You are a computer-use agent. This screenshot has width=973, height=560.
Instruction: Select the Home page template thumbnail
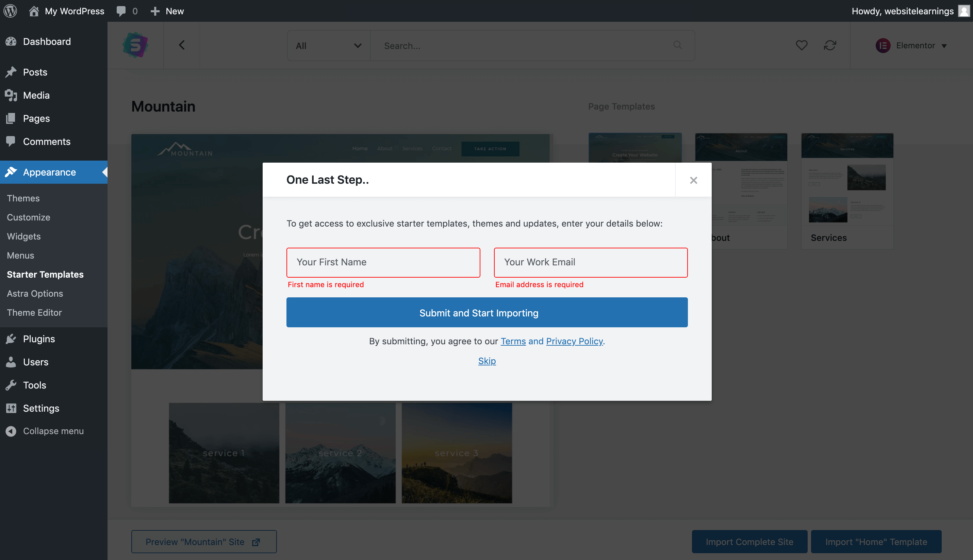(x=635, y=148)
